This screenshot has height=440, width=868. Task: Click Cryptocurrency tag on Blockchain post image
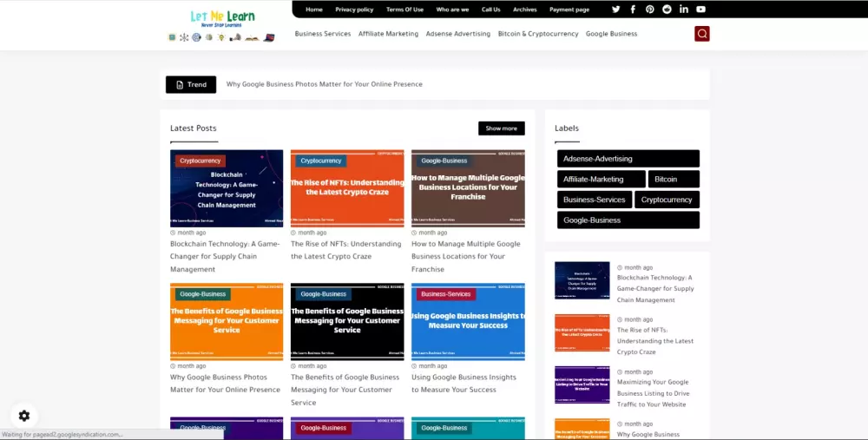point(201,161)
